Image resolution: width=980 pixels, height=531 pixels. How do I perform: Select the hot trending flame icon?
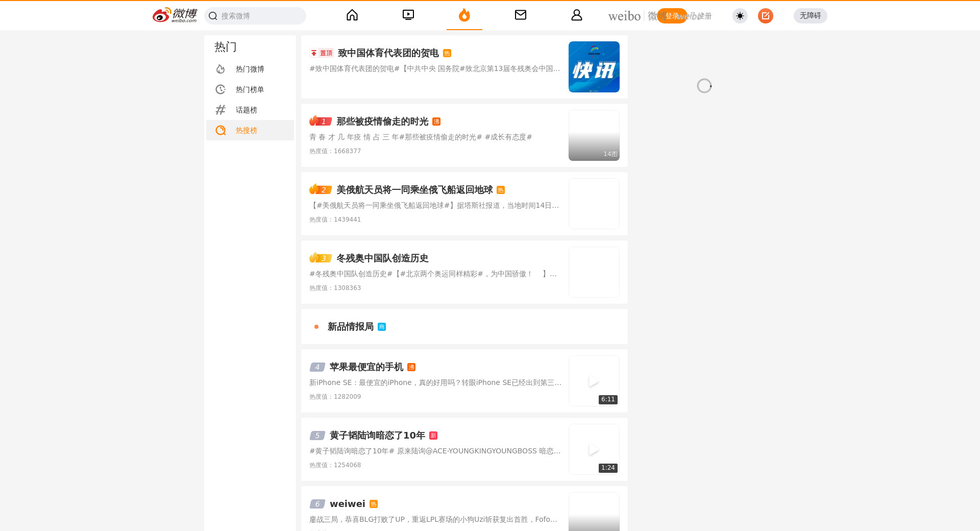pos(464,15)
